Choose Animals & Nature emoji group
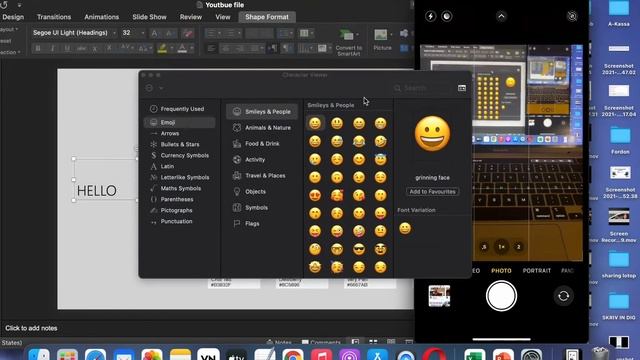Viewport: 640px width, 360px height. (x=262, y=128)
